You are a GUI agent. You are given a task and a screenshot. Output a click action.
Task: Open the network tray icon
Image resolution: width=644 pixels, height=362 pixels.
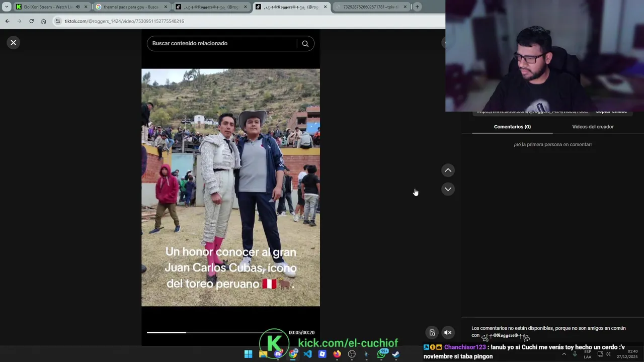click(600, 354)
